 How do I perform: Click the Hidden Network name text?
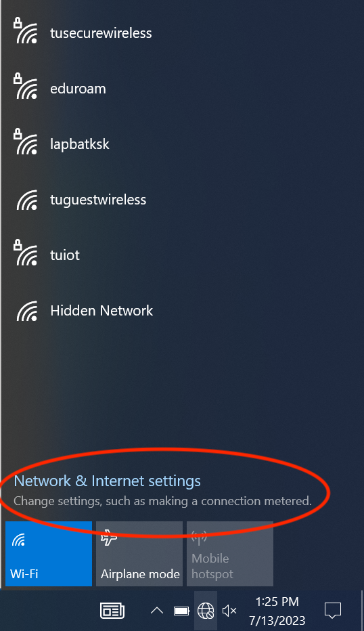pos(101,311)
